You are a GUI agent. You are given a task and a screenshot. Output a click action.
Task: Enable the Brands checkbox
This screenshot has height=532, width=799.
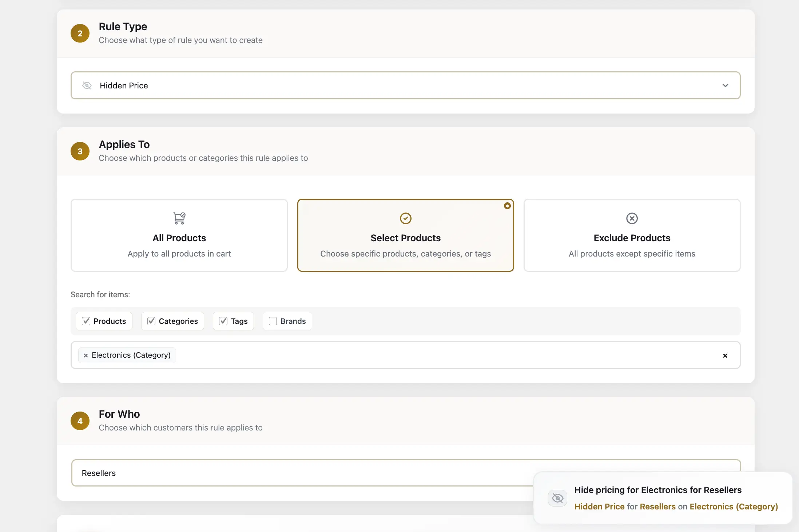(273, 321)
